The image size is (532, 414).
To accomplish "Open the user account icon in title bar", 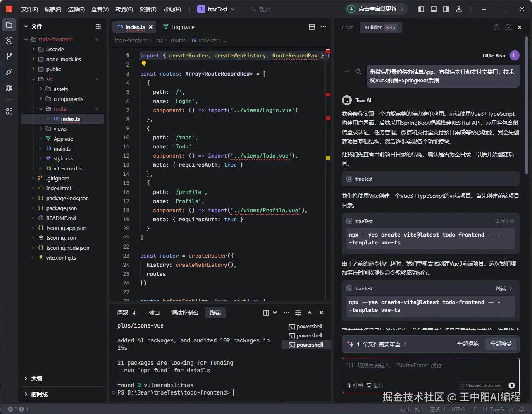I will tap(458, 9).
